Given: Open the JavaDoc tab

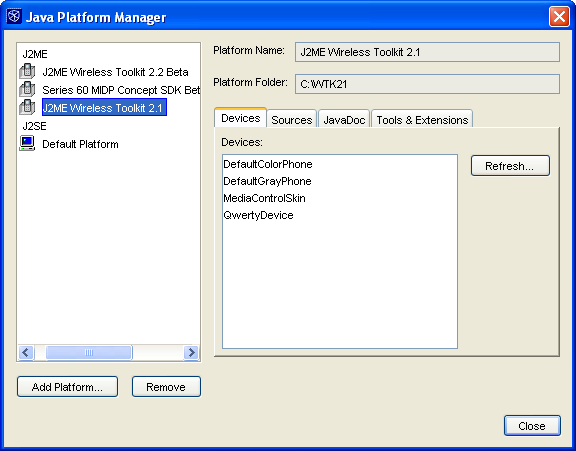Looking at the screenshot, I should (x=344, y=119).
